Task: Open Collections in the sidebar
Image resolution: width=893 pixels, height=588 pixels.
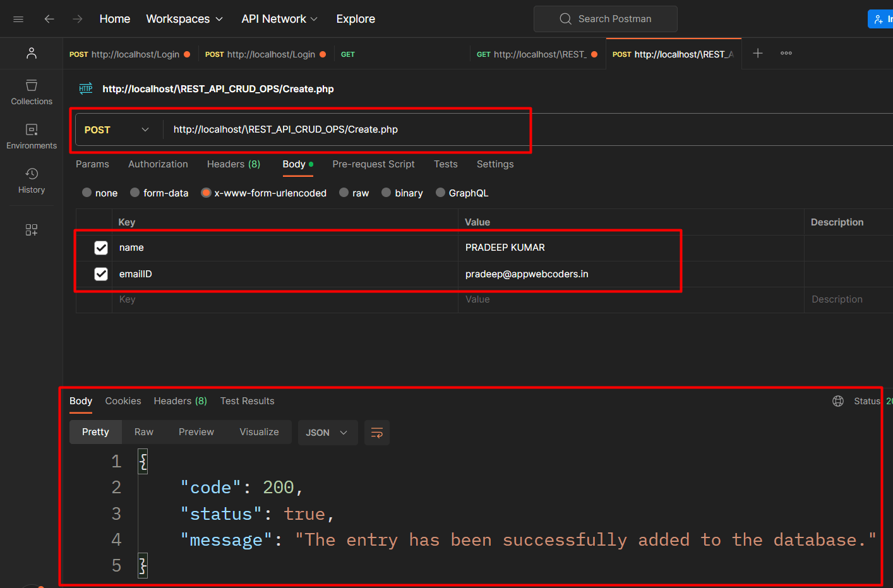Action: tap(32, 92)
